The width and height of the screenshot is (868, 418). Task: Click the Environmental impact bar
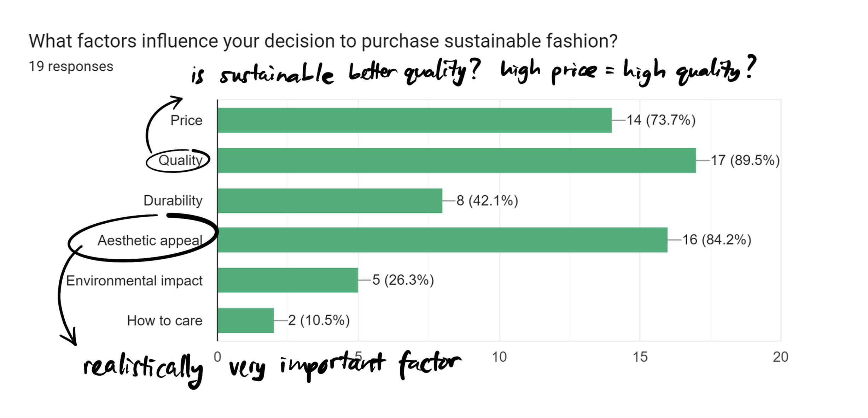click(288, 280)
